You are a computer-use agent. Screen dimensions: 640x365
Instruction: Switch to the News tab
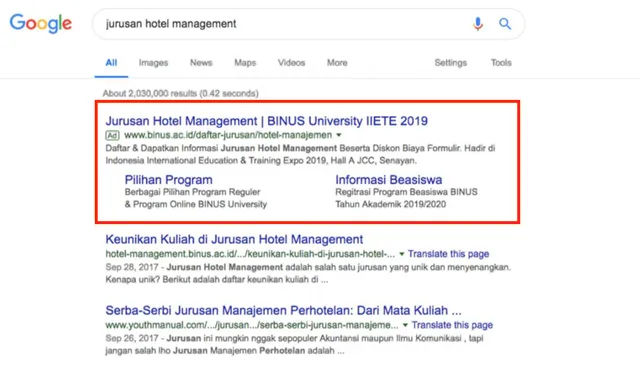coord(201,63)
